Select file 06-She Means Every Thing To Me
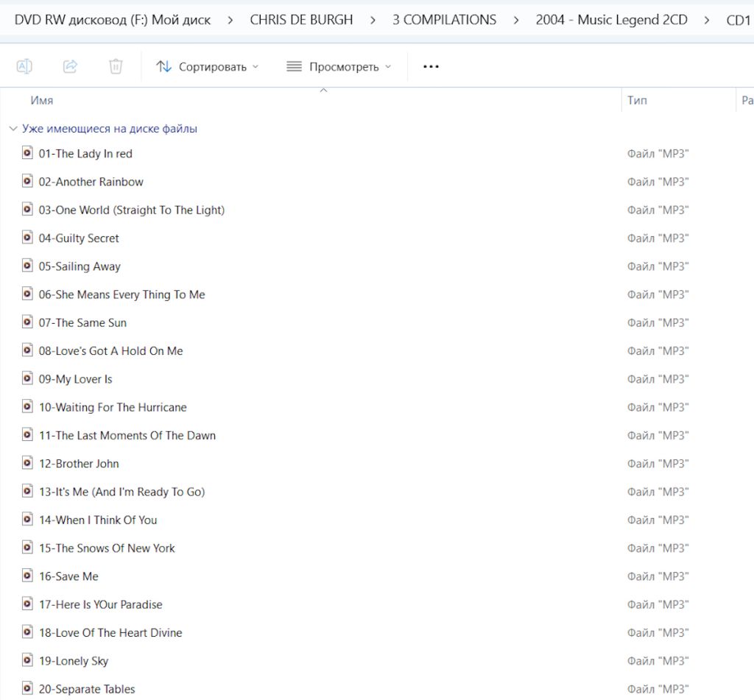 pyautogui.click(x=121, y=294)
